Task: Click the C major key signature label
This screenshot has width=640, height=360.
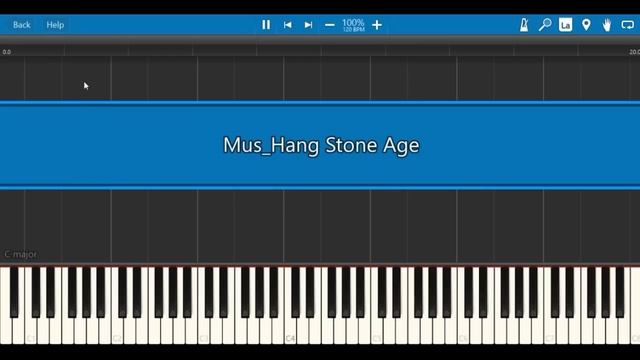Action: (x=20, y=254)
